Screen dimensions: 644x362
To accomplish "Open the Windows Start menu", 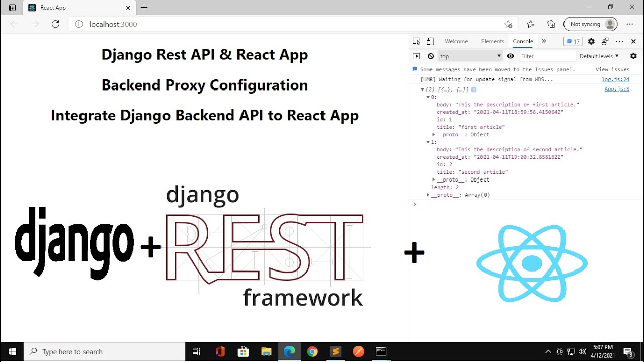I will pyautogui.click(x=12, y=352).
